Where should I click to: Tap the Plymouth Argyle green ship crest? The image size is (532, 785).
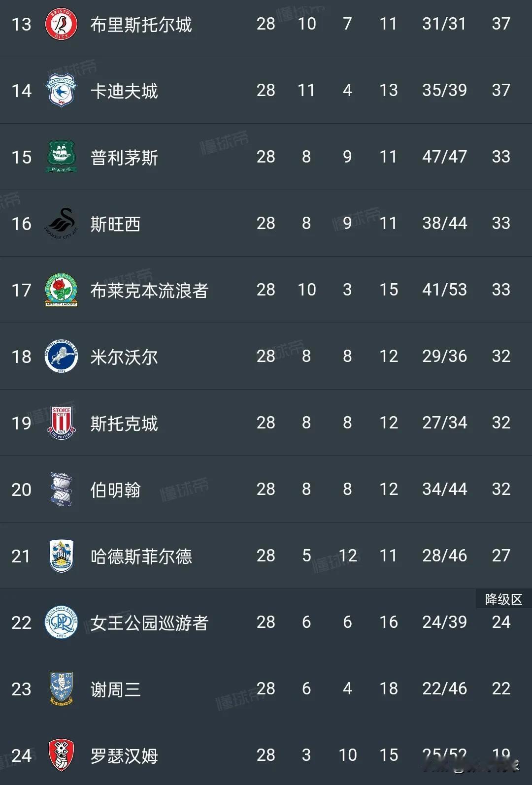tap(61, 157)
